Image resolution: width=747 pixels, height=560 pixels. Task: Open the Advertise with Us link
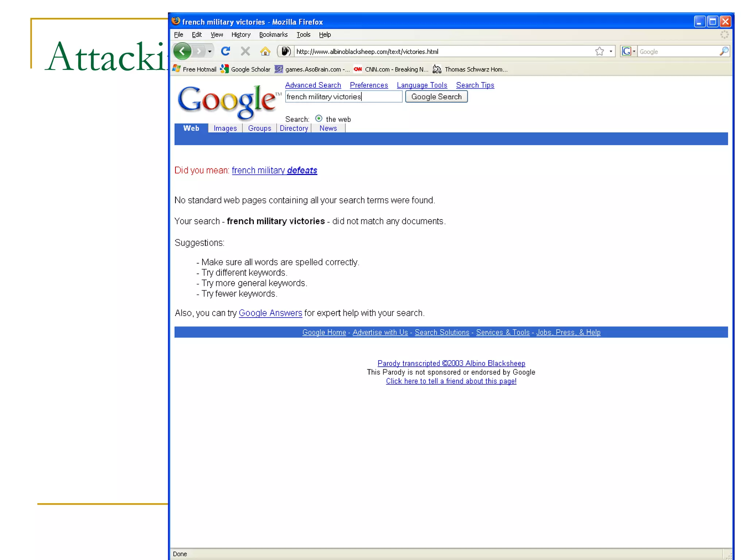pos(380,332)
